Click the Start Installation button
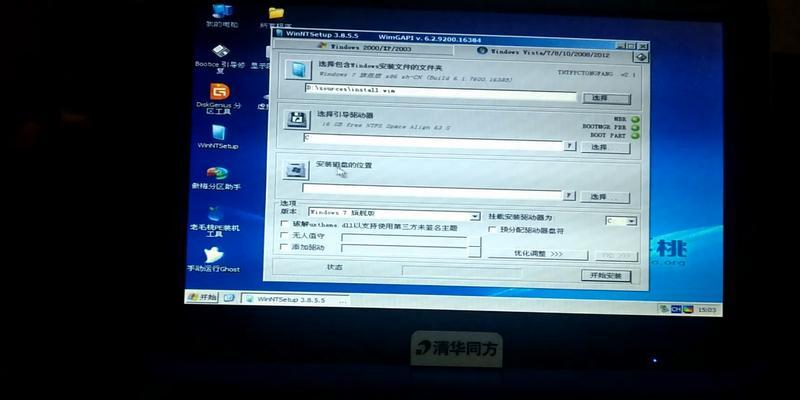Image resolution: width=800 pixels, height=400 pixels. click(606, 276)
